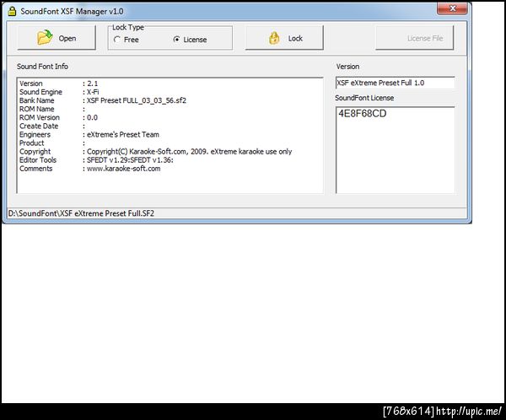Click the License File button
The width and height of the screenshot is (506, 420).
(x=415, y=38)
